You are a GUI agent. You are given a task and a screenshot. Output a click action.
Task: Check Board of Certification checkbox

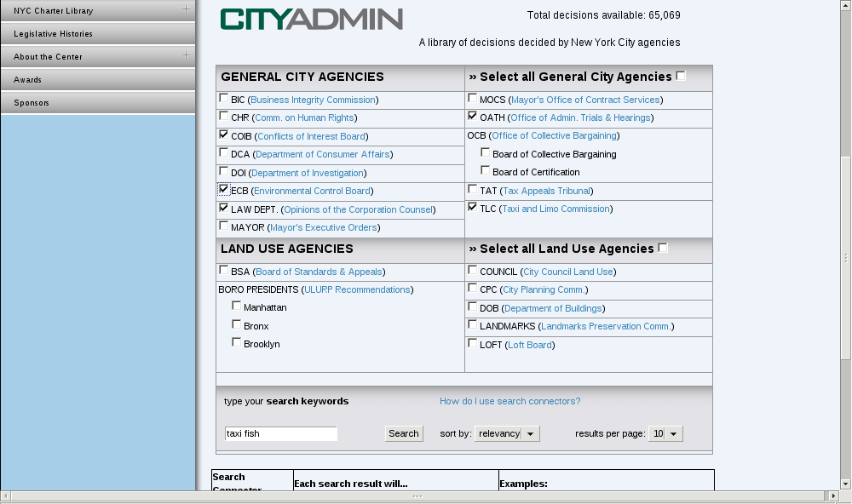(486, 170)
